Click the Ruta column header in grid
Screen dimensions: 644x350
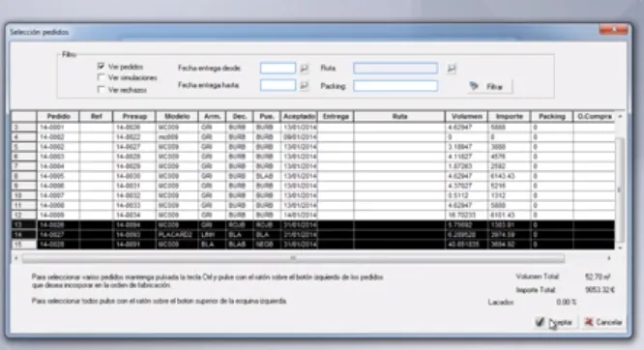click(399, 116)
